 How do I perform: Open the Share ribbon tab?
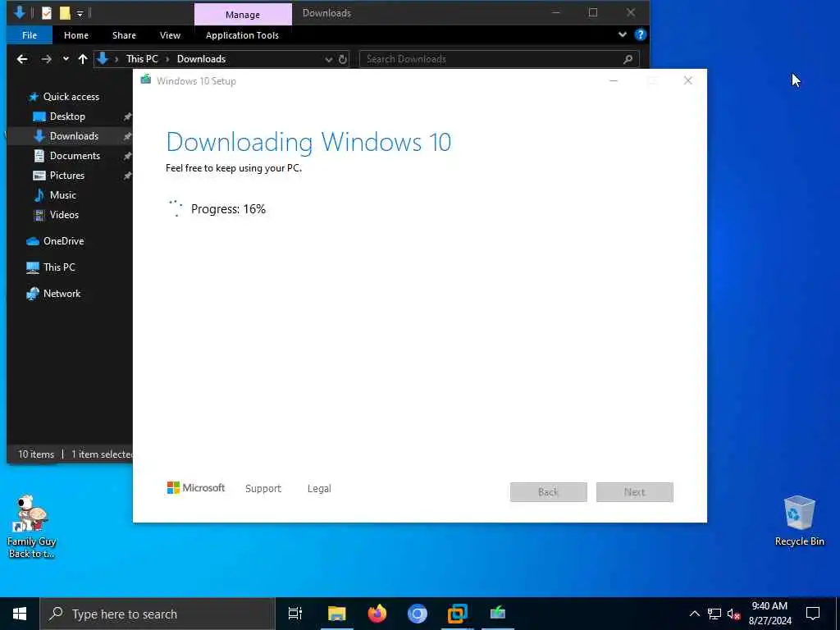124,35
